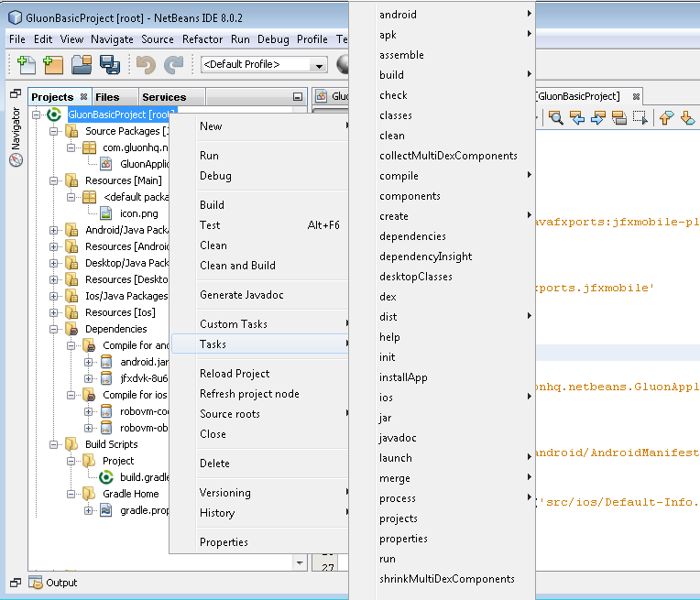Minimize the Projects panel group

click(x=298, y=97)
